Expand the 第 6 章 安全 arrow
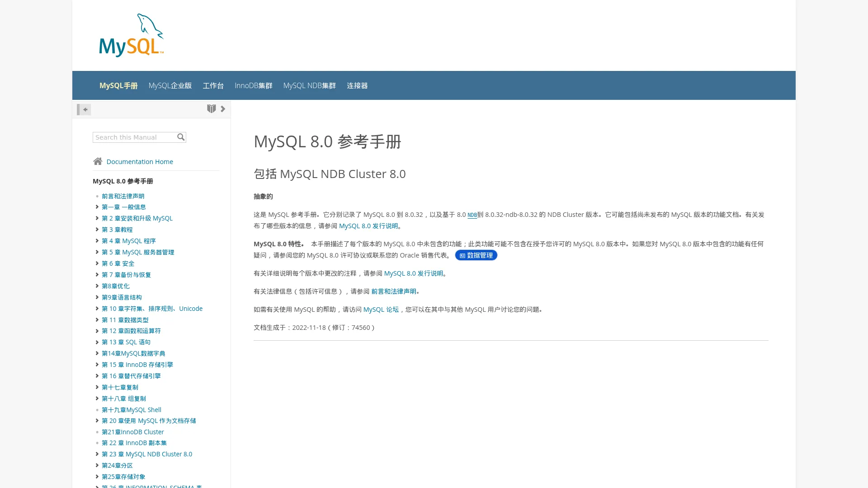 point(97,263)
